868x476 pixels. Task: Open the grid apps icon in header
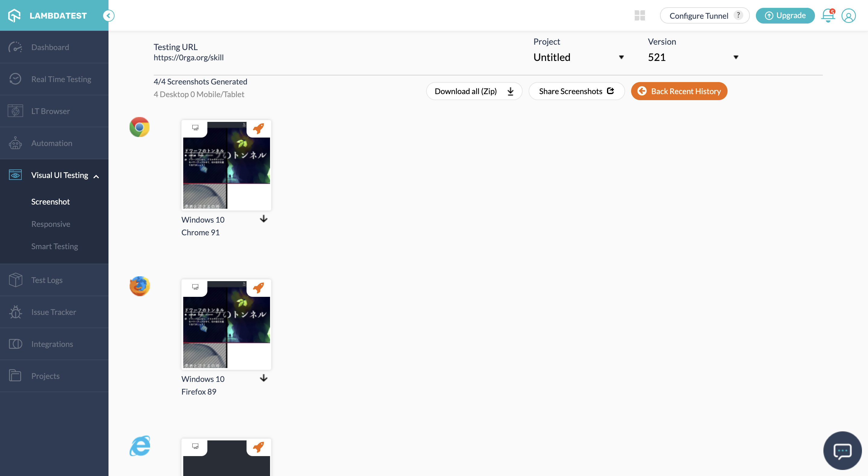click(x=640, y=15)
